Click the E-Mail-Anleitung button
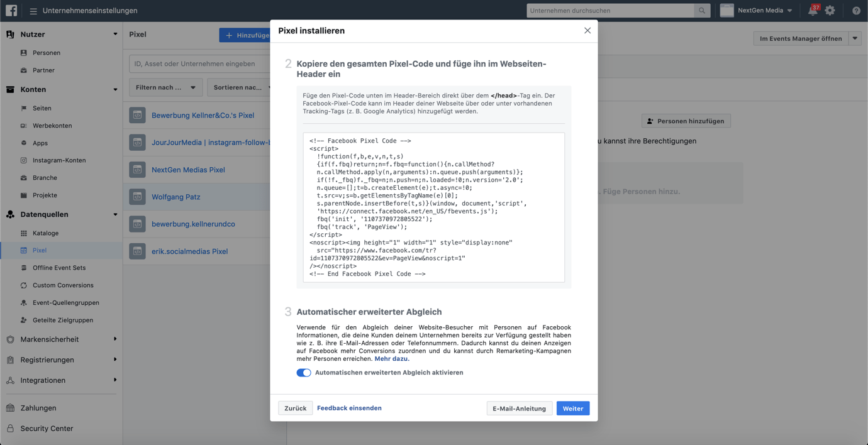 point(520,409)
